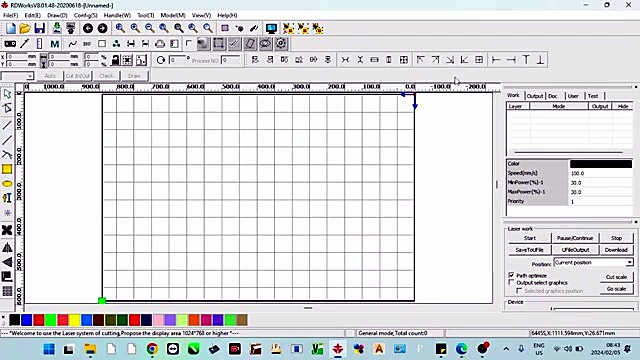Open the Edit menu

(33, 15)
